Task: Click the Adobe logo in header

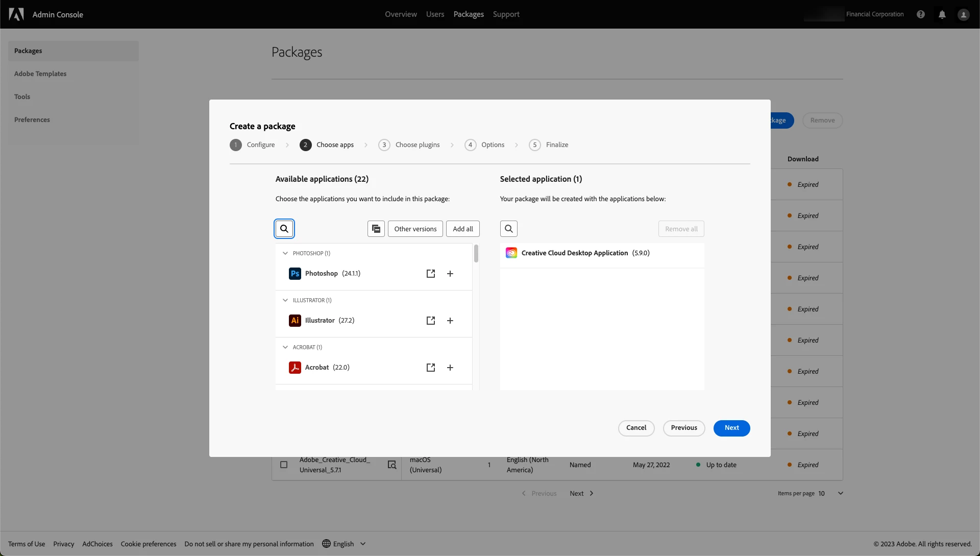Action: coord(16,14)
